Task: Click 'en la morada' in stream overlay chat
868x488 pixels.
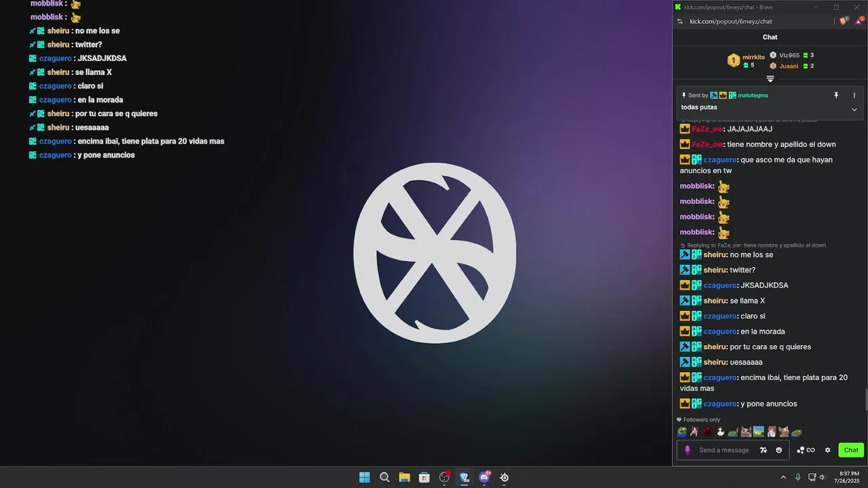Action: [x=100, y=100]
